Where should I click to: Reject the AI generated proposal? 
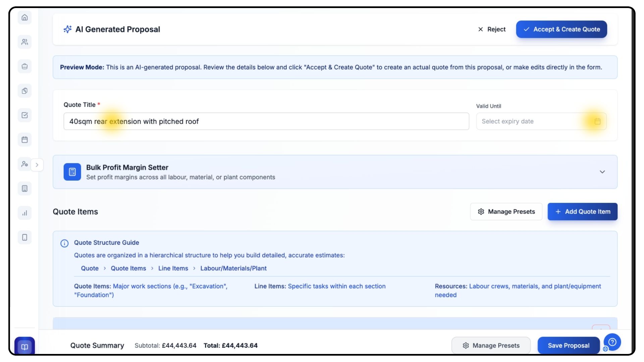coord(492,29)
